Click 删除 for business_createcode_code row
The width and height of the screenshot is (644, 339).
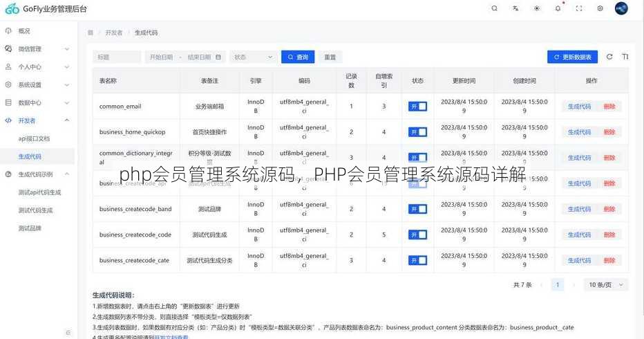coord(609,235)
